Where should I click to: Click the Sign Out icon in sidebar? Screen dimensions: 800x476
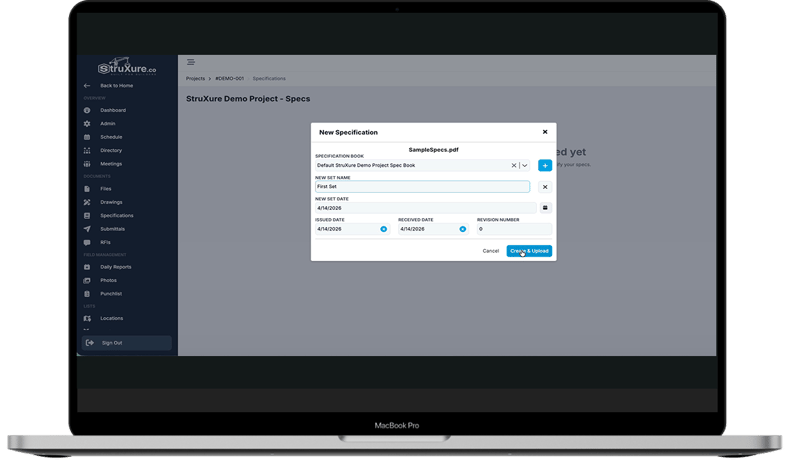(90, 343)
